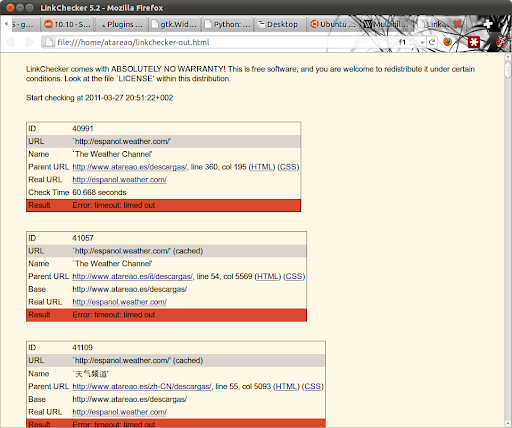Select the ID value 41057
512x428 pixels.
click(x=83, y=238)
